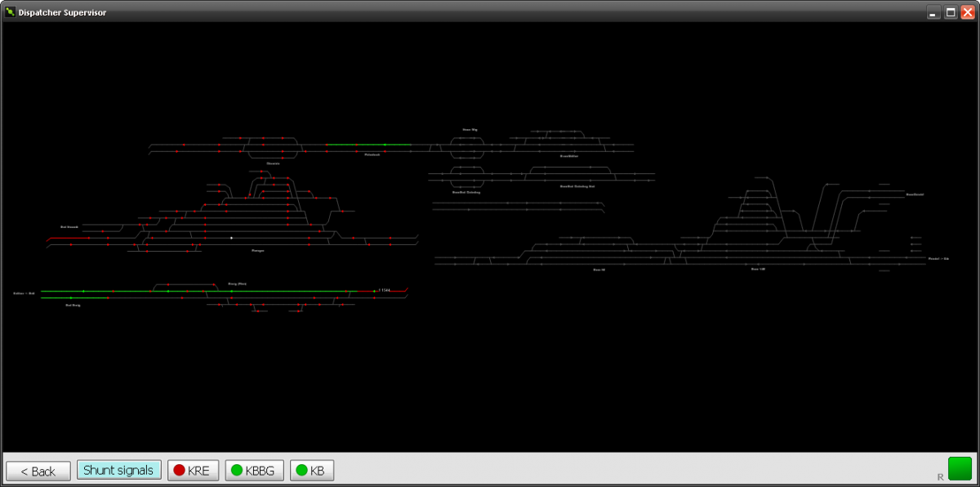Toggle the green signal on the top main line
Screen dimensions: 980x487
point(385,145)
